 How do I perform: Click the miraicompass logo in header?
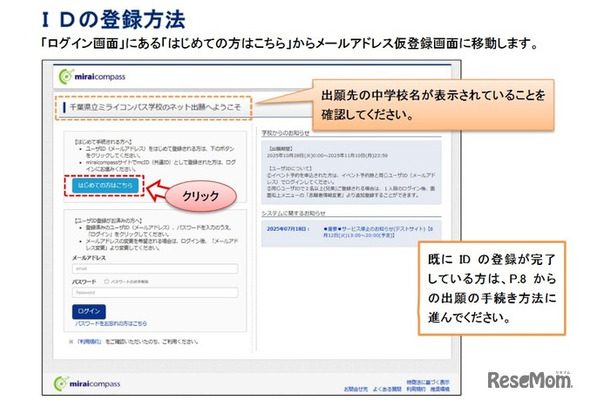pos(96,75)
